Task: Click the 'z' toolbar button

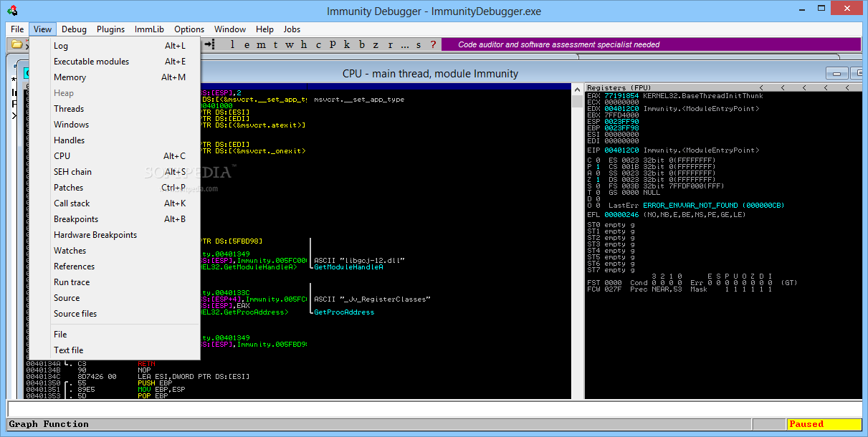Action: tap(376, 44)
